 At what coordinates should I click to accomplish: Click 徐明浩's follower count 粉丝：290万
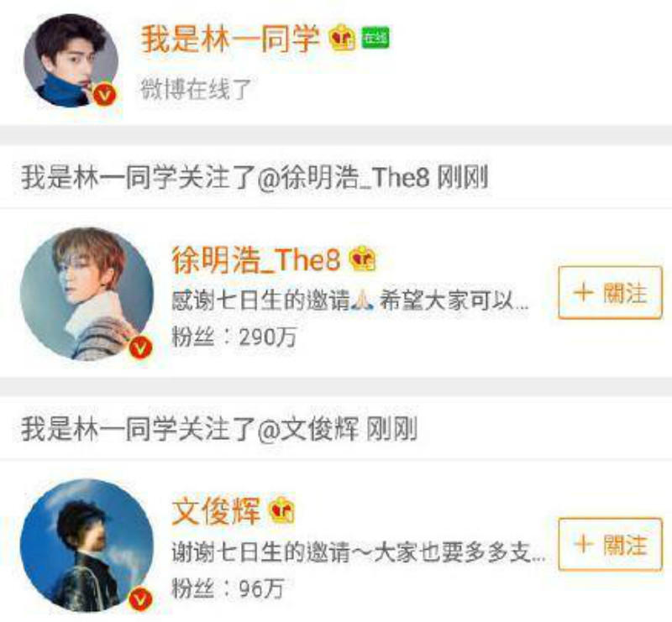click(x=234, y=337)
